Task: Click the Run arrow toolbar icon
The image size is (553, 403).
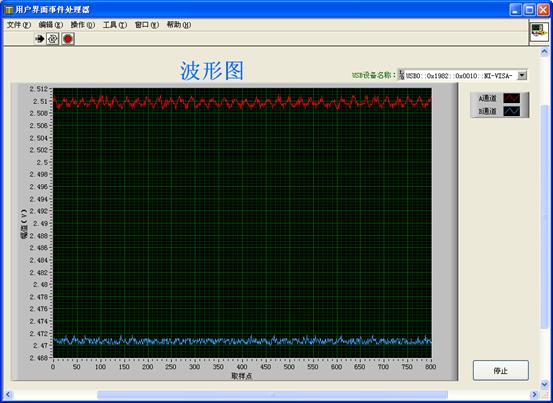Action: tap(40, 39)
